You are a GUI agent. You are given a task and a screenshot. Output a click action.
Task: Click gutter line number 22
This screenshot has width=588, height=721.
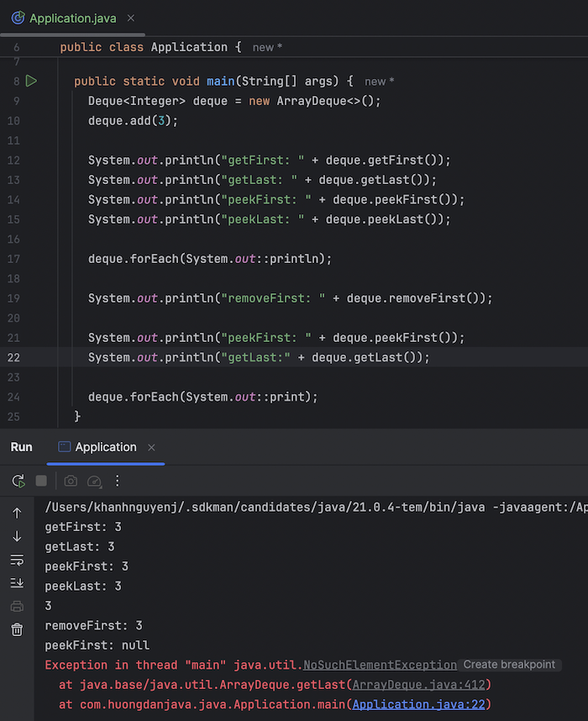click(13, 357)
